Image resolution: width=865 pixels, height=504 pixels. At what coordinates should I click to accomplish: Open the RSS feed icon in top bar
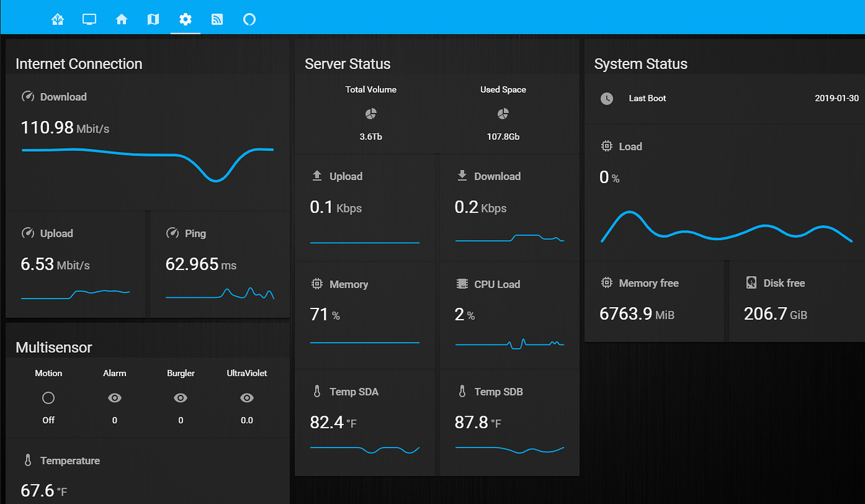pyautogui.click(x=217, y=19)
